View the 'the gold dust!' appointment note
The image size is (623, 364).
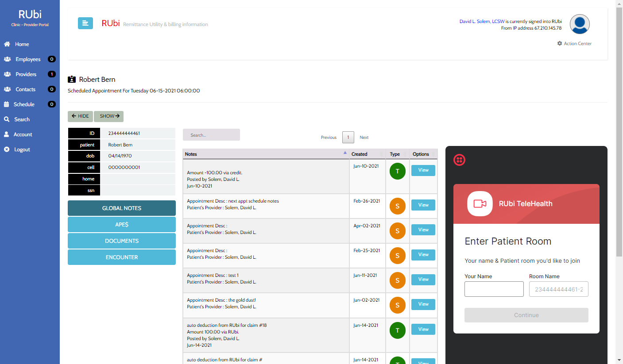tap(423, 304)
